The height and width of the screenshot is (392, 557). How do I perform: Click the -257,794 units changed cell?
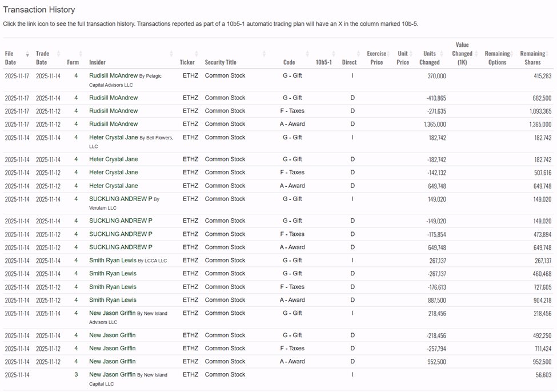tap(436, 349)
